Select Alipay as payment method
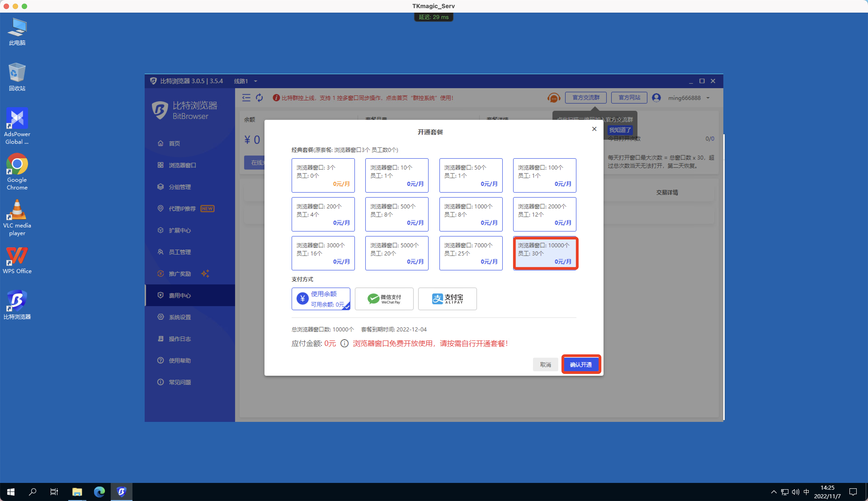 pyautogui.click(x=447, y=299)
